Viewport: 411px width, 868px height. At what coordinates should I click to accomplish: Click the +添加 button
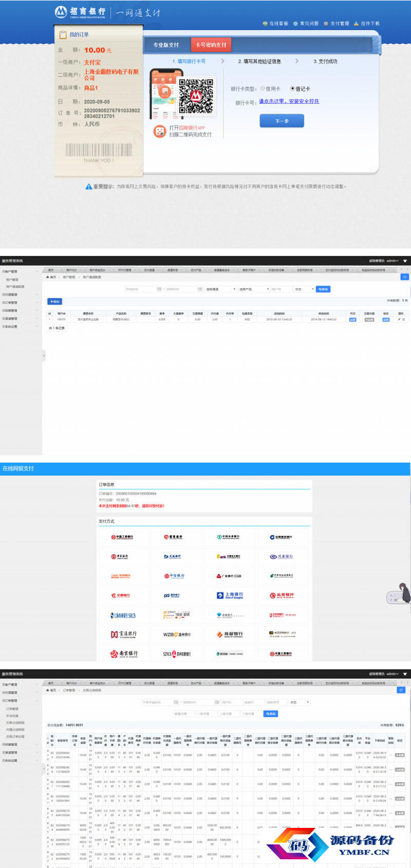[x=54, y=301]
